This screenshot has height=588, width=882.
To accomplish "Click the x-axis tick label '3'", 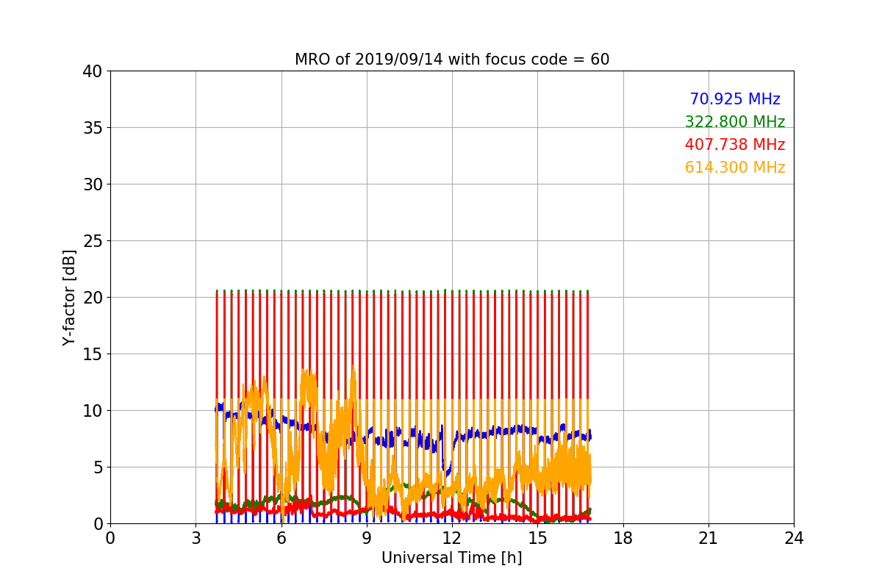I will [x=196, y=538].
